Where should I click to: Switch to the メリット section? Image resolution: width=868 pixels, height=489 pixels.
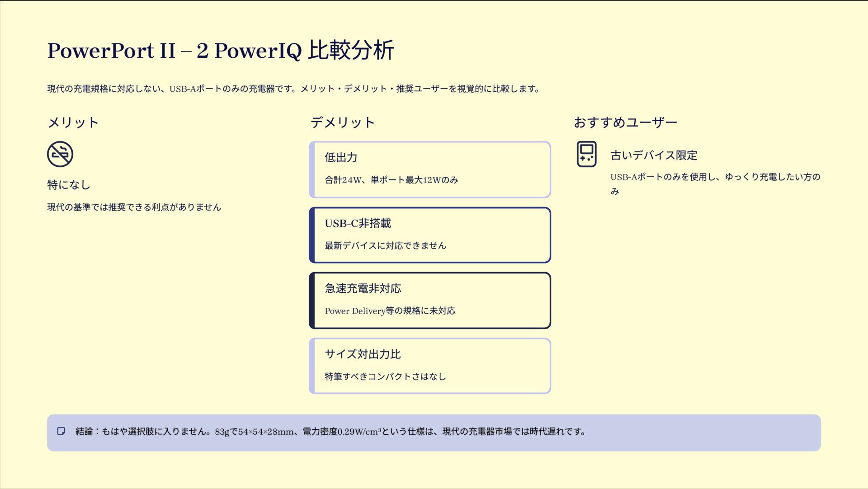[73, 122]
